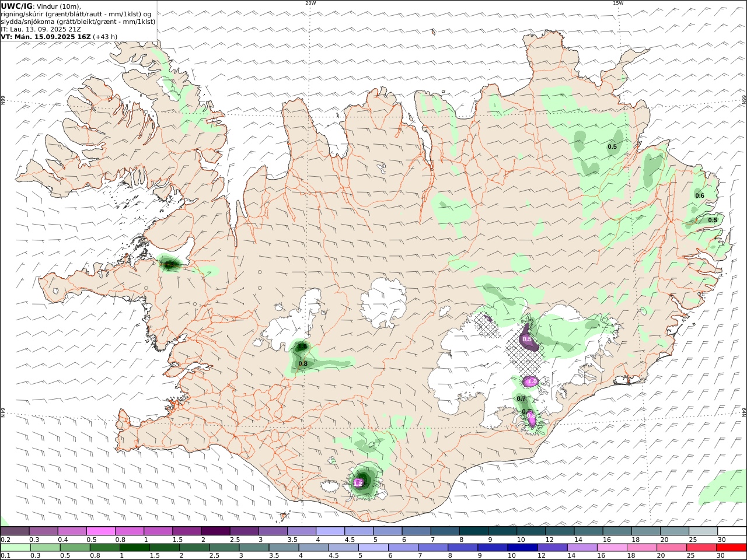Screen dimensions: 747x560
Task: Pick lower legend swatch between 0.3 and 0.5
Action: [44, 548]
